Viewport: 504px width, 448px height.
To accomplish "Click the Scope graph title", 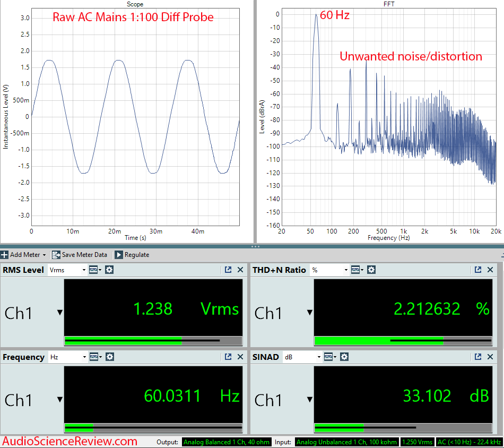I will tap(135, 4).
